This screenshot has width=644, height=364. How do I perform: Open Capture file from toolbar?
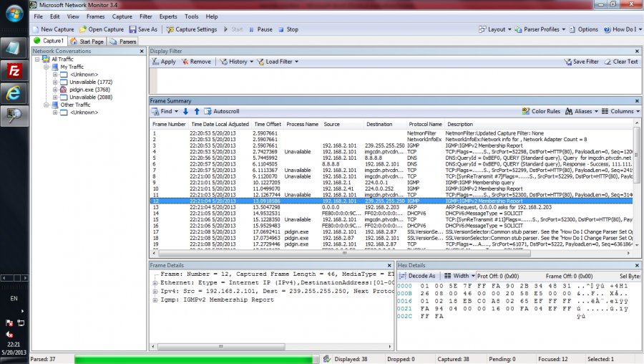click(102, 29)
